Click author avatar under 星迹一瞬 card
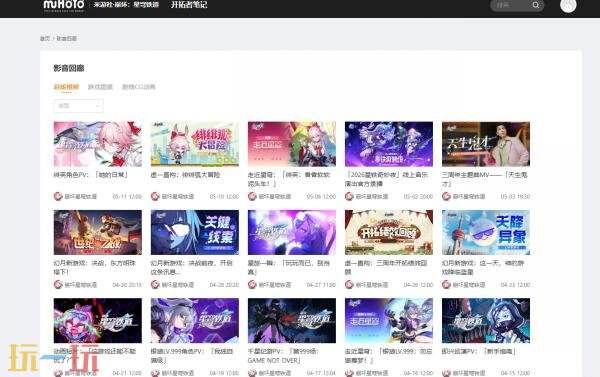 pyautogui.click(x=252, y=285)
